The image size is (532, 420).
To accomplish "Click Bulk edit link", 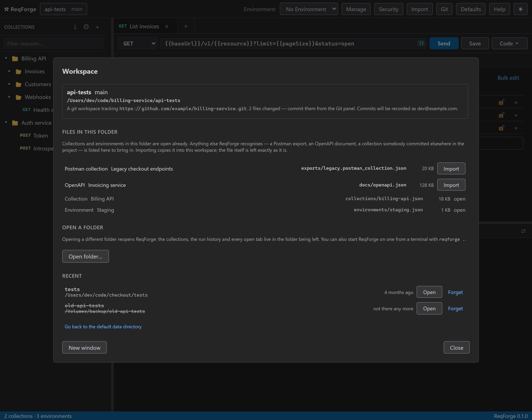I will [508, 78].
